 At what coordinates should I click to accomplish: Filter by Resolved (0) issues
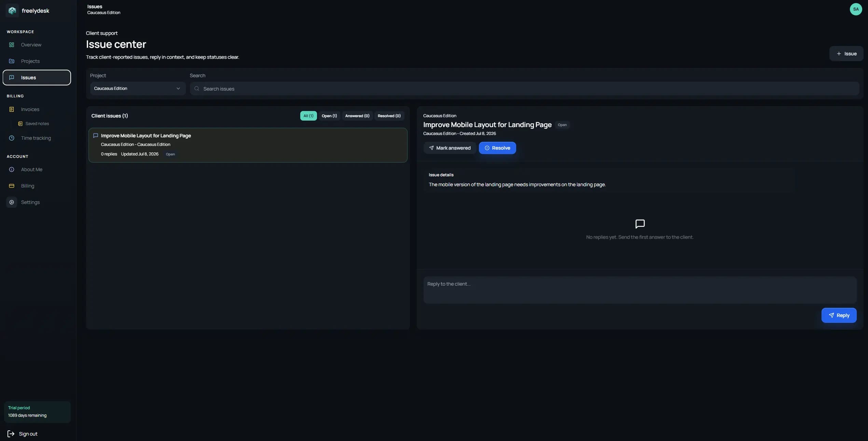tap(389, 116)
